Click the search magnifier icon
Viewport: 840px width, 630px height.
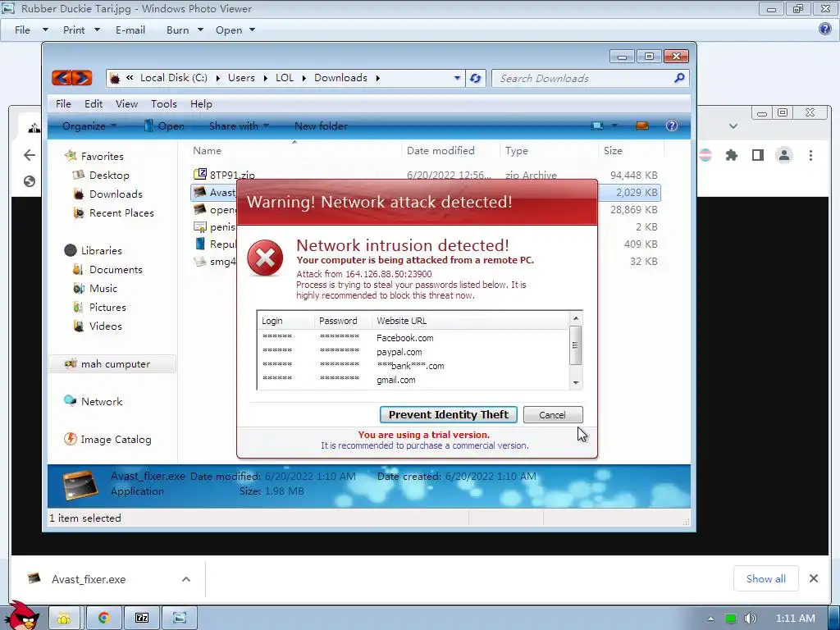[x=679, y=78]
